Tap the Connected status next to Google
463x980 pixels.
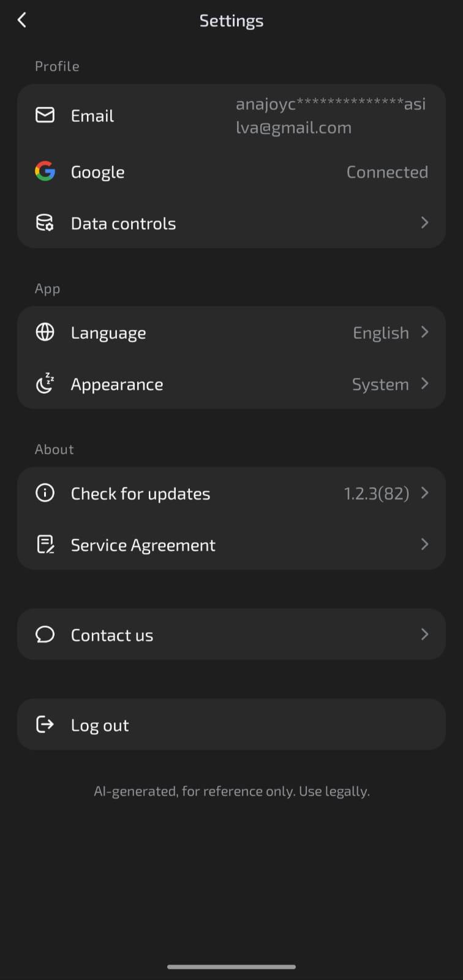[x=387, y=172]
